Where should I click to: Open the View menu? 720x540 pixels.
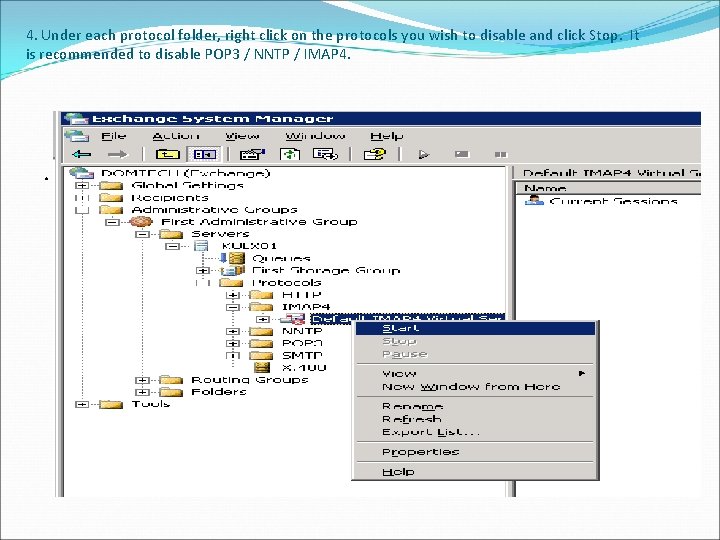coord(242,136)
